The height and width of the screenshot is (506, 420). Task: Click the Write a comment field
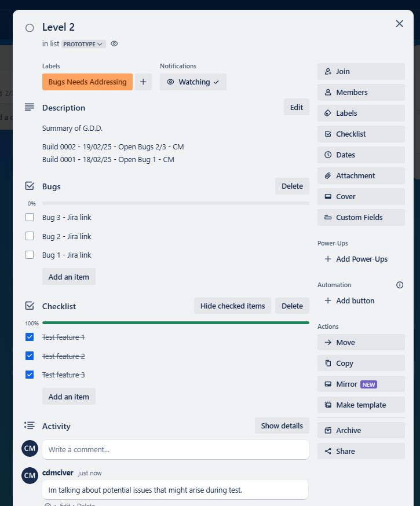(175, 449)
